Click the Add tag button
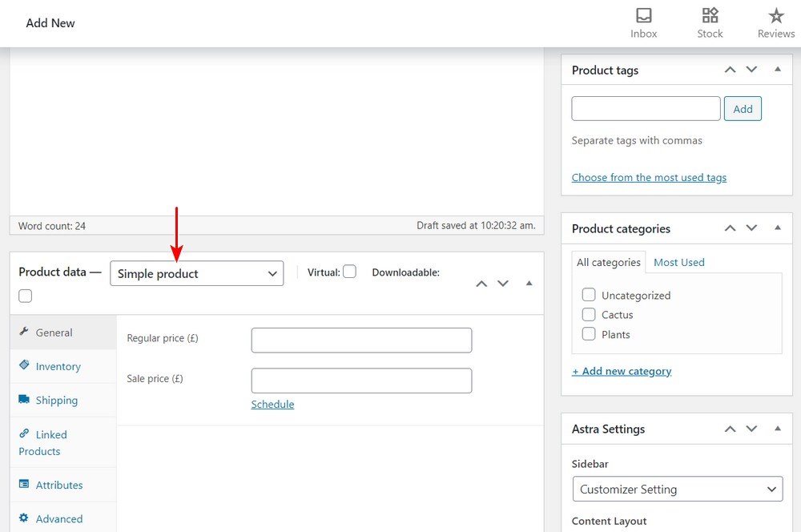Image resolution: width=801 pixels, height=532 pixels. click(x=743, y=109)
